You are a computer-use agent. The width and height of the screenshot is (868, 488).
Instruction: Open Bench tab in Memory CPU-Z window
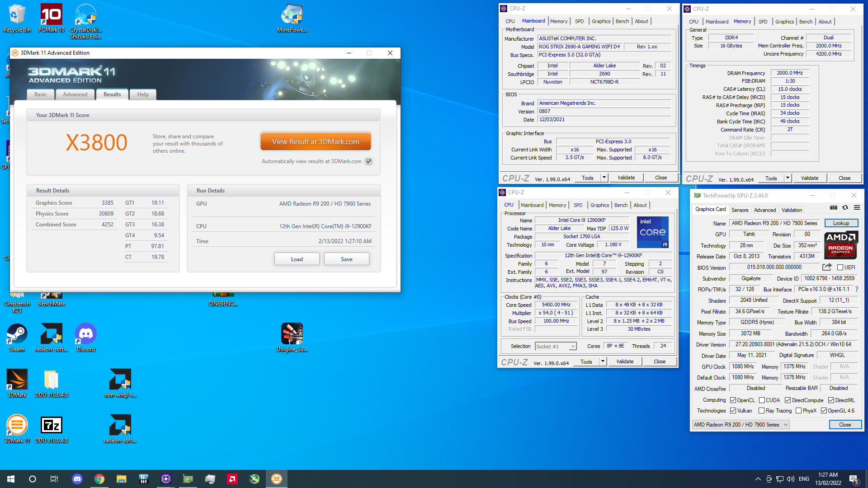tap(806, 22)
